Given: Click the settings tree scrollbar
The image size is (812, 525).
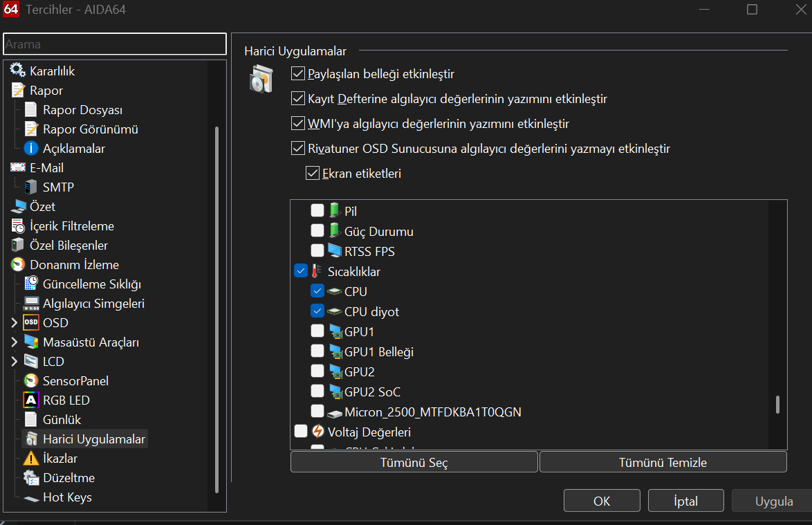Looking at the screenshot, I should (216, 310).
